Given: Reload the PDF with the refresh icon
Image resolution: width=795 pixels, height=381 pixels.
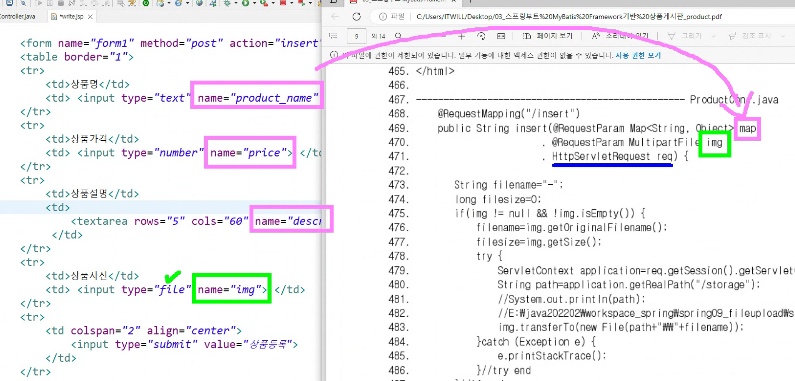Looking at the screenshot, I should coord(356,17).
